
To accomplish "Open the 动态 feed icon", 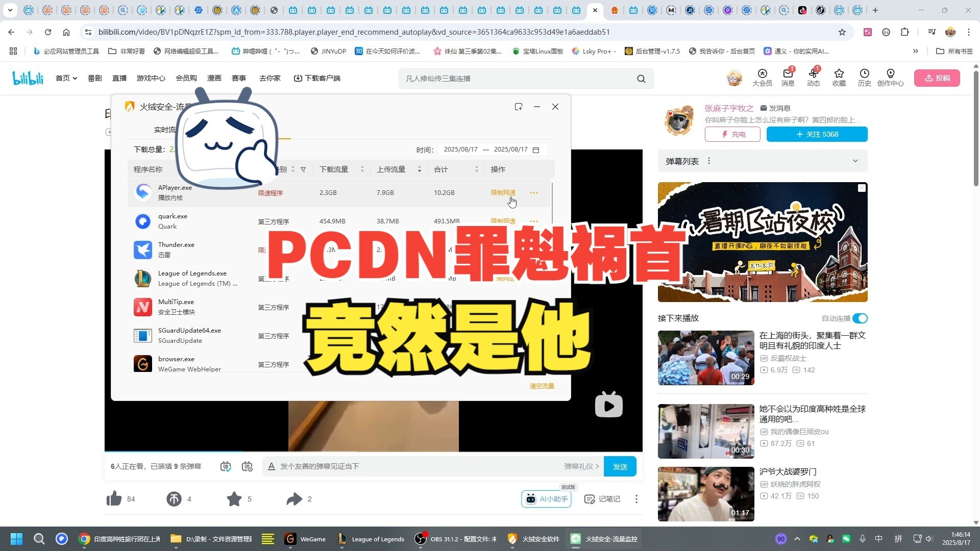I will (813, 78).
